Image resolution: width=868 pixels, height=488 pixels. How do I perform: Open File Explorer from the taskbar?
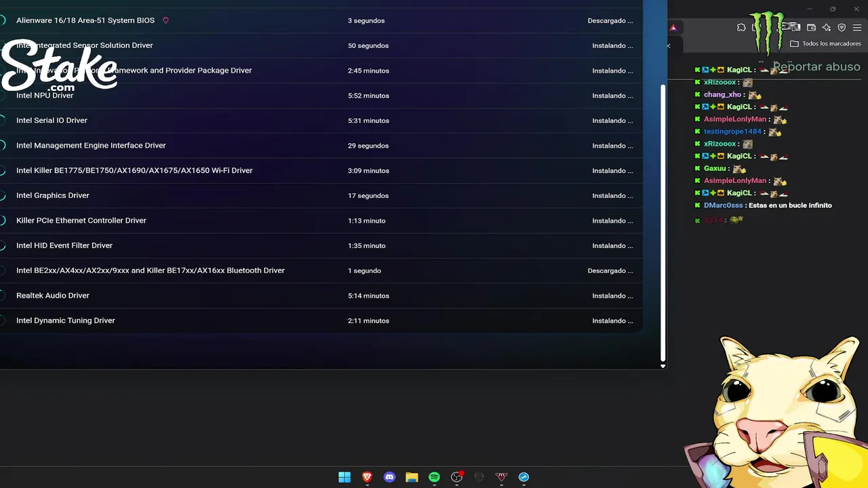pos(412,477)
